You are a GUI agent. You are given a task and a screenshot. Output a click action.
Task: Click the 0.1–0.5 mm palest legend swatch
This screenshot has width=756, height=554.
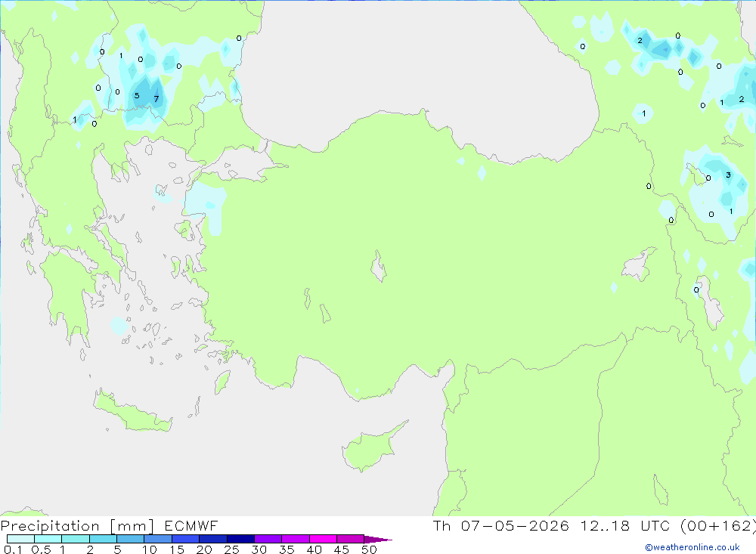20,539
